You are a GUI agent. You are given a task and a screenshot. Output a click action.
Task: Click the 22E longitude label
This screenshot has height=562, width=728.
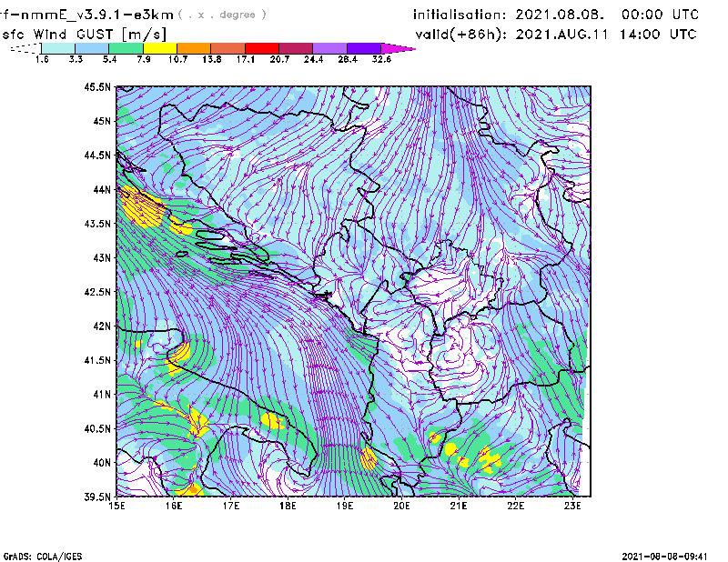tap(515, 506)
